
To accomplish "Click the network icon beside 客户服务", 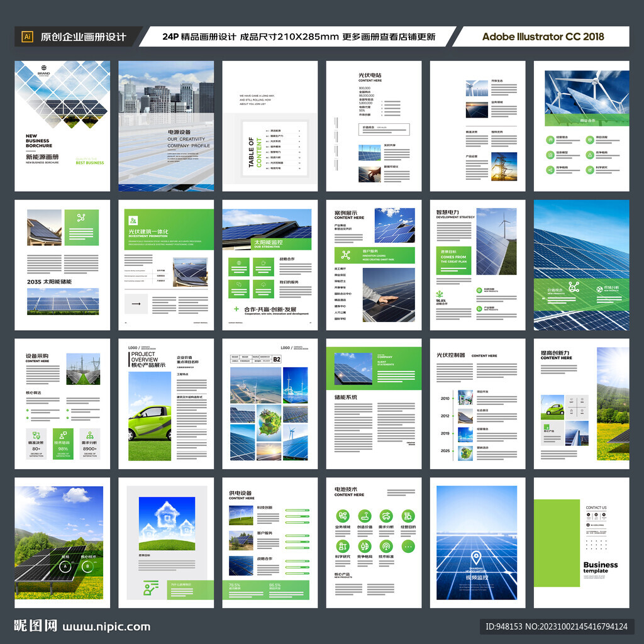I will pyautogui.click(x=346, y=255).
